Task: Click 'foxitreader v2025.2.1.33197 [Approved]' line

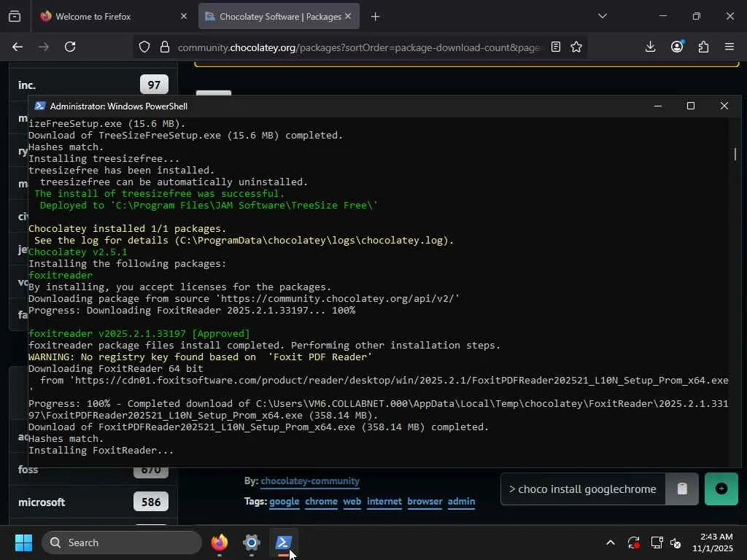Action: tap(139, 334)
